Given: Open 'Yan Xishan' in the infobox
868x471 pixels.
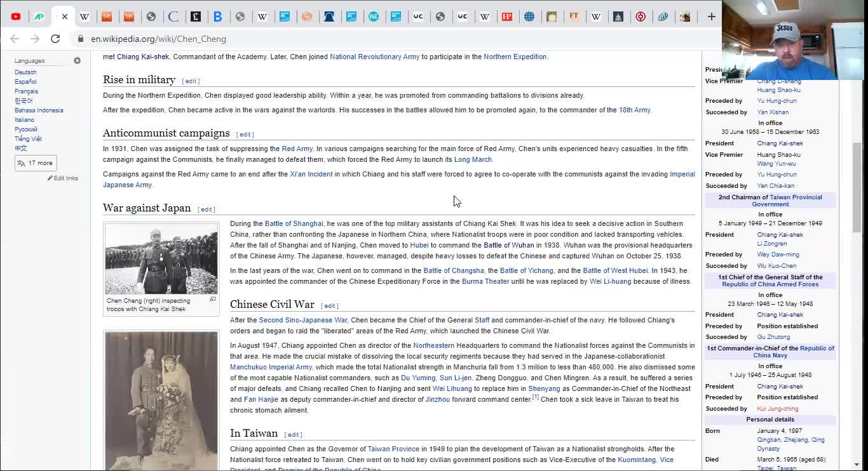Looking at the screenshot, I should [773, 112].
